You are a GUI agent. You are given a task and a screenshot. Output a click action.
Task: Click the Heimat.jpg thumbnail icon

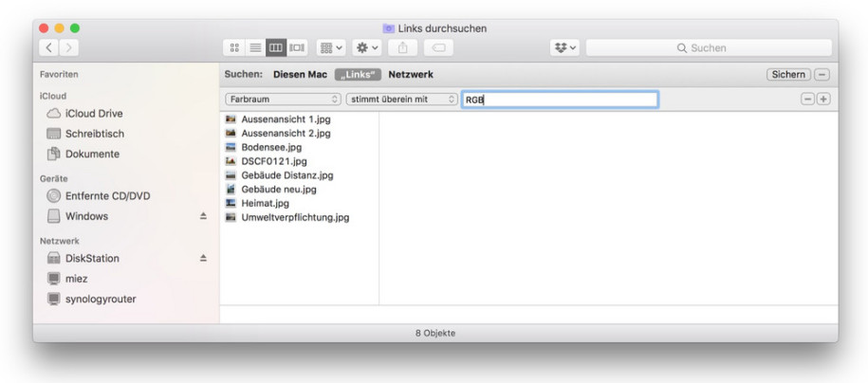(x=231, y=203)
